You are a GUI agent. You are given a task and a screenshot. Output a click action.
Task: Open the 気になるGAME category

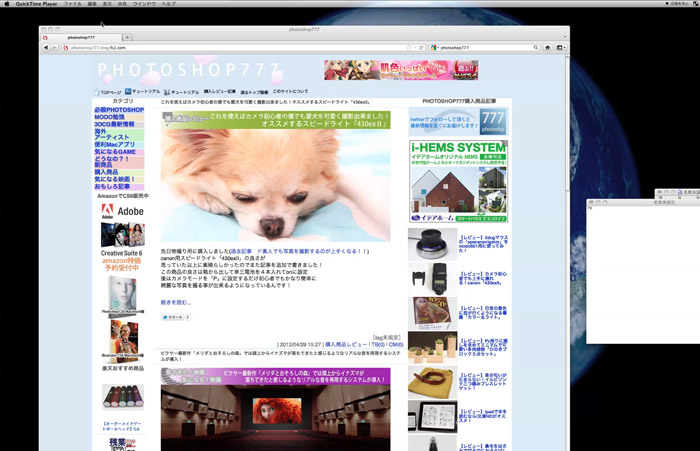(x=119, y=151)
